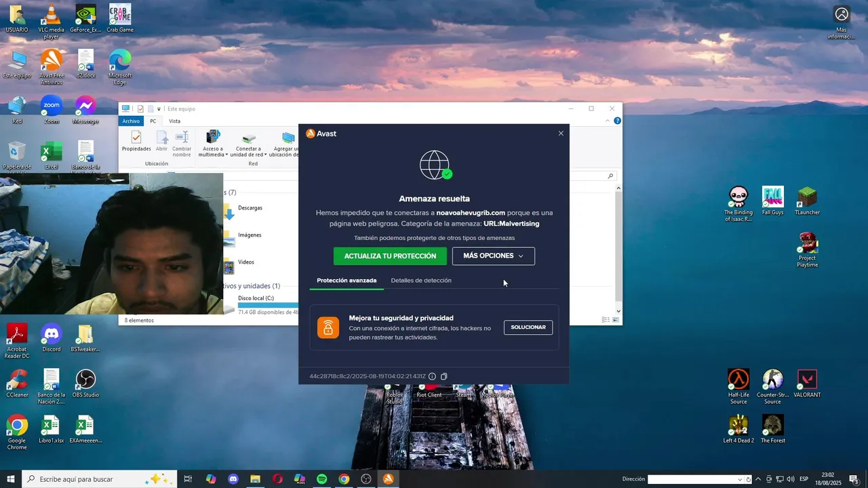Screen dimensions: 868x488
Task: Click Propiedades in the File Explorer ribbon
Action: click(x=136, y=142)
